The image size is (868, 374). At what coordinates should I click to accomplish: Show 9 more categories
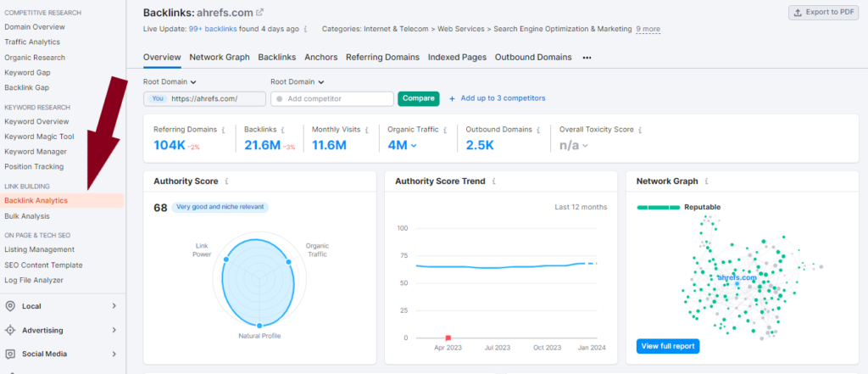pyautogui.click(x=648, y=29)
